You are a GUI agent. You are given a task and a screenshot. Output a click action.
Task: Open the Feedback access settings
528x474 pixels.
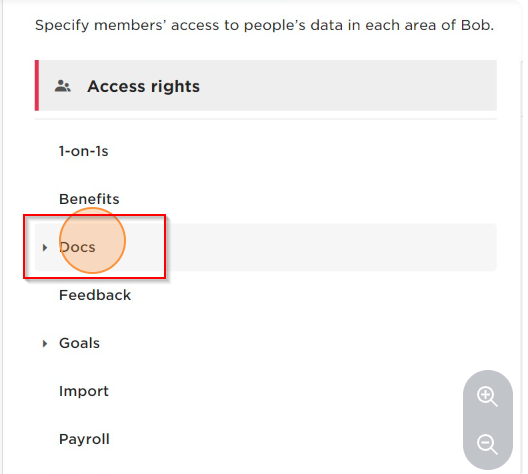point(95,295)
